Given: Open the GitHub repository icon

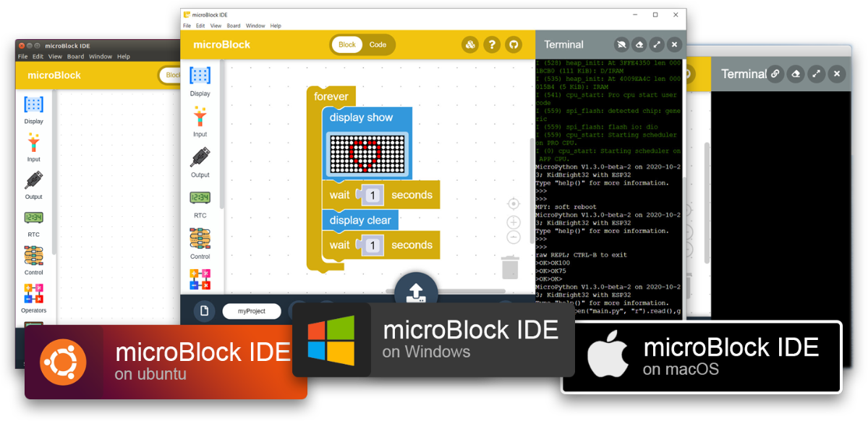Looking at the screenshot, I should (514, 44).
